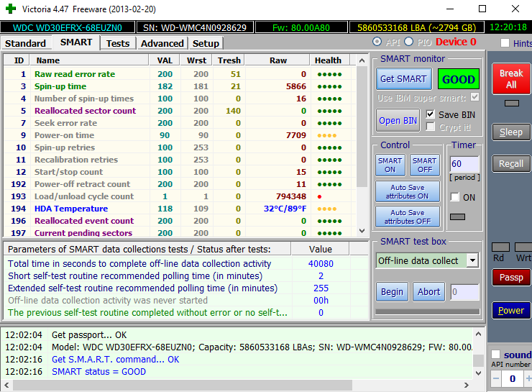Open the Advanced tab
Screen dimensions: 532x392
coord(162,43)
